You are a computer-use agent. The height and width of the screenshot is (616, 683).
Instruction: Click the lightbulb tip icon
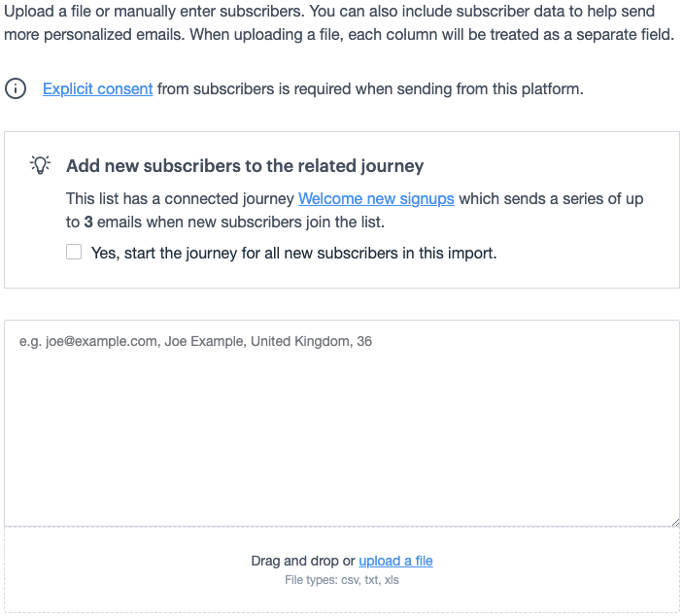(40, 165)
